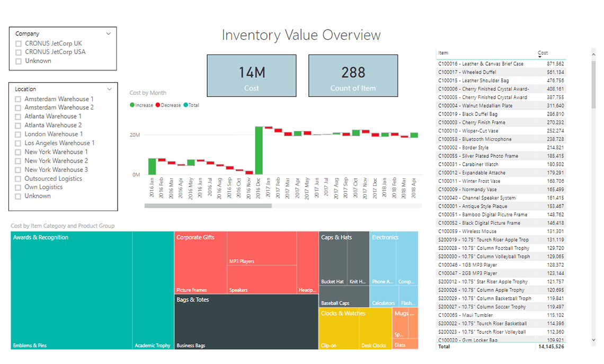Image resolution: width=604 pixels, height=364 pixels.
Task: Sort by the Cost column header
Action: (543, 53)
